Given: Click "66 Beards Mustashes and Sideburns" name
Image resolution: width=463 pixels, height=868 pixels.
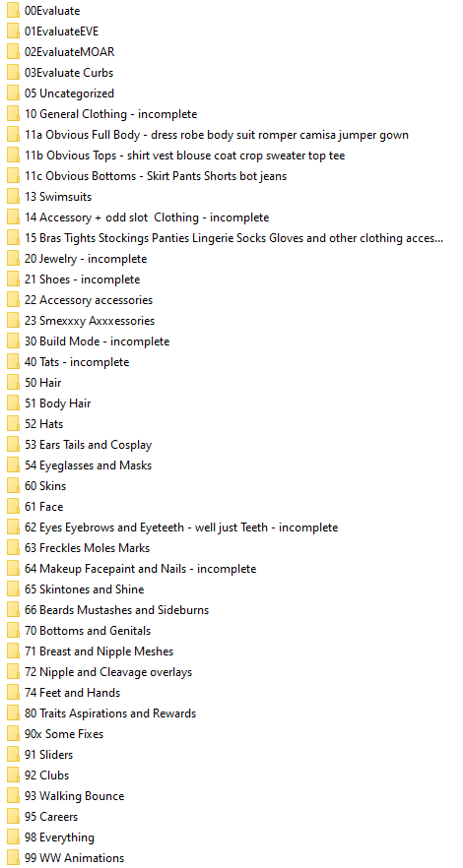Looking at the screenshot, I should point(116,610).
